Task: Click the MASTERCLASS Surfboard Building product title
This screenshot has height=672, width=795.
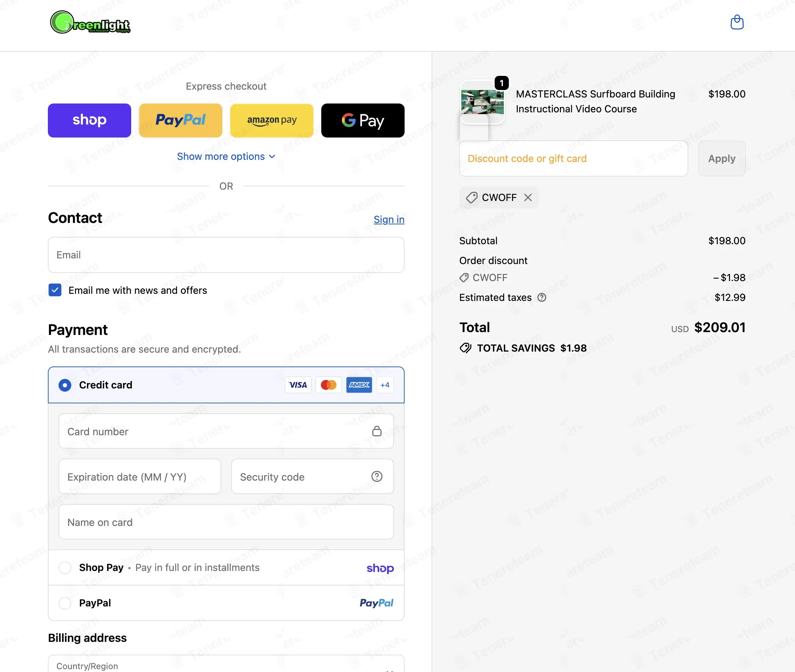Action: tap(595, 101)
